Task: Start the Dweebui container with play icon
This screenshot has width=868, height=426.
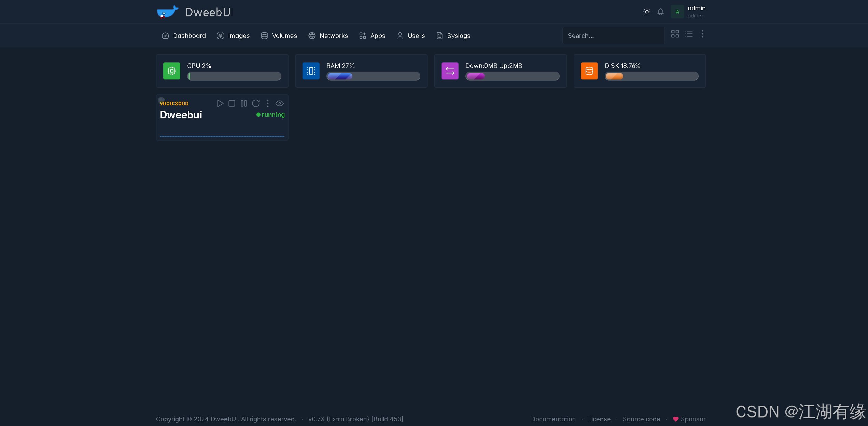Action: tap(220, 103)
